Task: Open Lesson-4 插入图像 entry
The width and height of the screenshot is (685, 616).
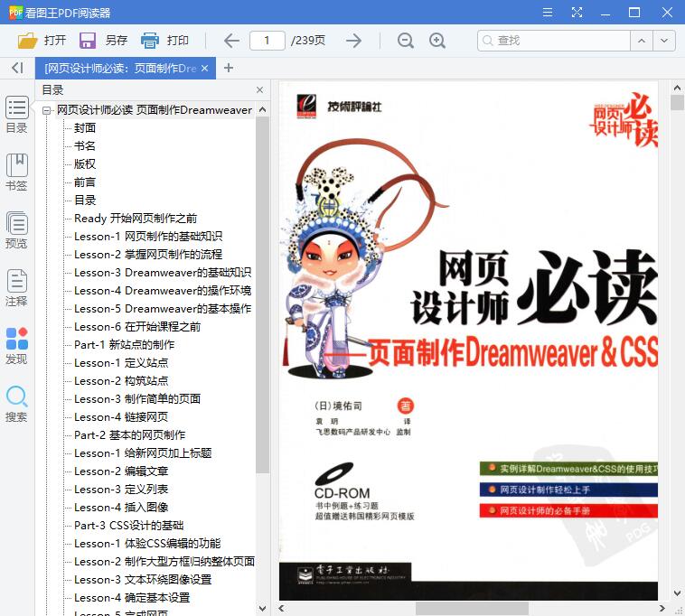Action: point(121,508)
